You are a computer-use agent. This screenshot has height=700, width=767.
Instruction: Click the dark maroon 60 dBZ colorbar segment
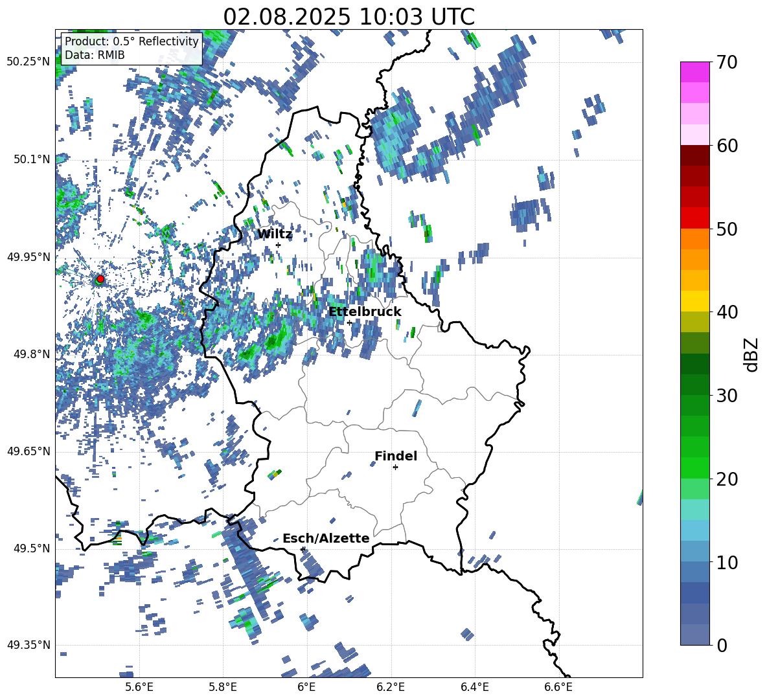click(x=694, y=155)
